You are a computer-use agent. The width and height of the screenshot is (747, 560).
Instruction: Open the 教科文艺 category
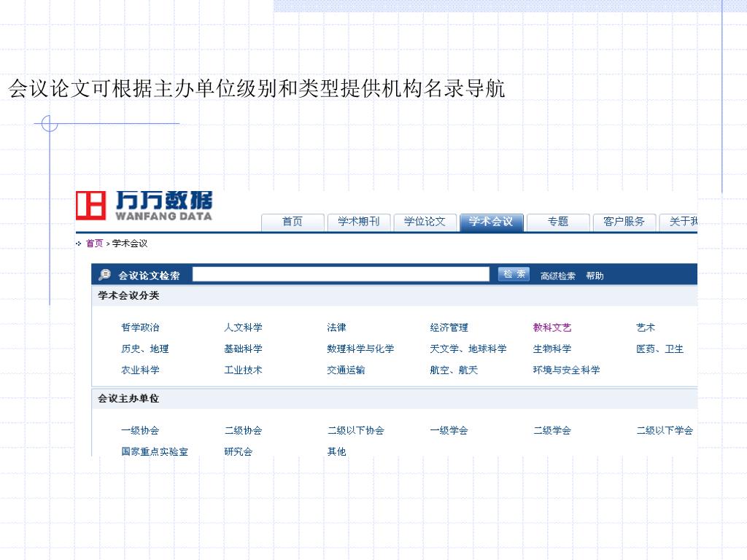tap(552, 327)
